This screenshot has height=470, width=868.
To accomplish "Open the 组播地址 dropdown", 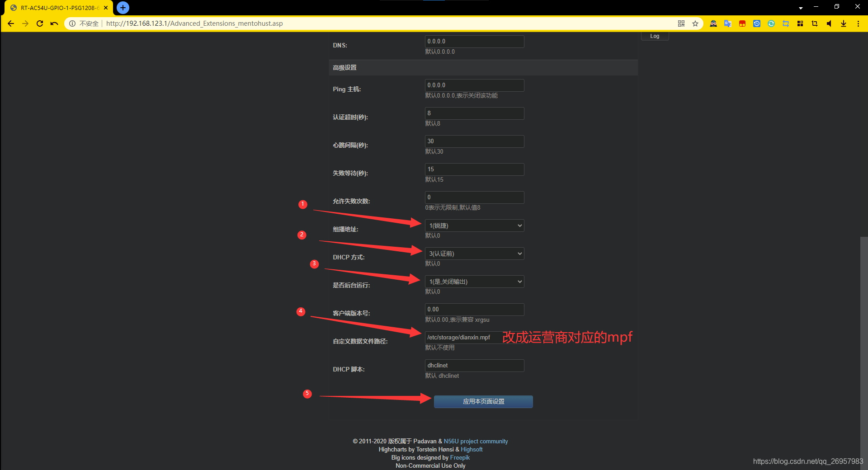I will 474,226.
